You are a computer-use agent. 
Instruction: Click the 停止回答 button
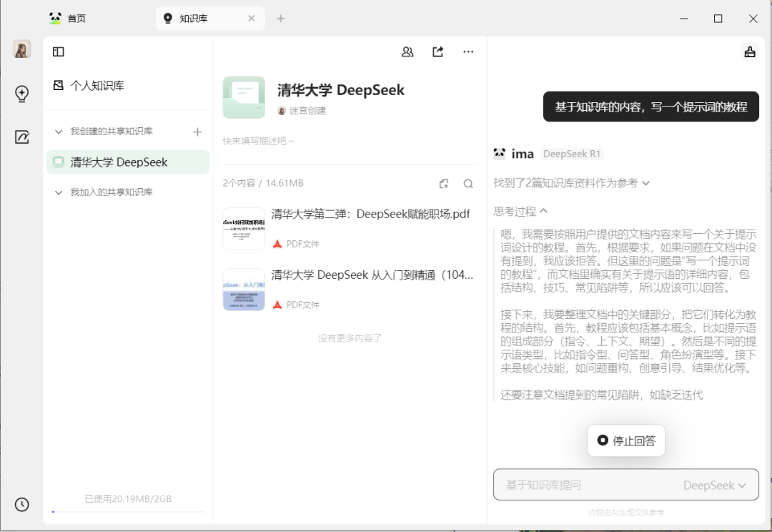tap(625, 440)
